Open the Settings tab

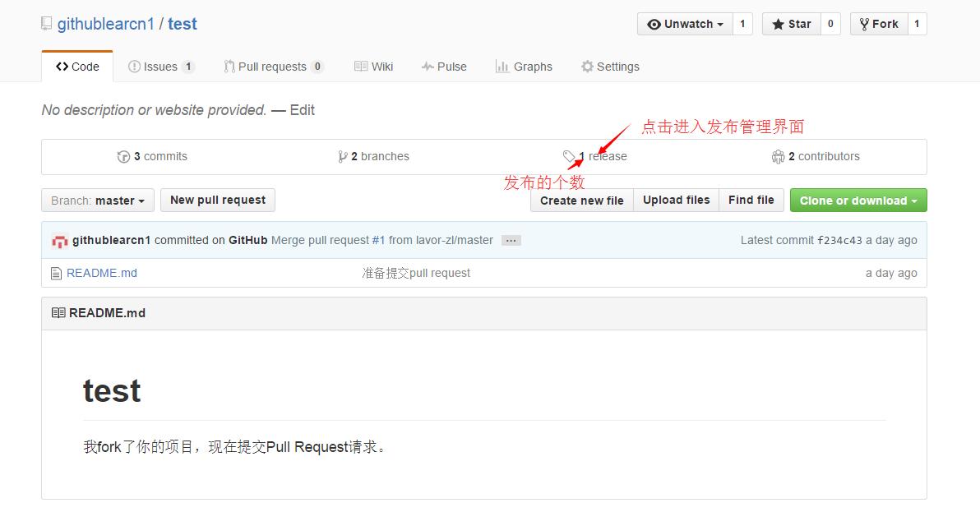pos(610,67)
